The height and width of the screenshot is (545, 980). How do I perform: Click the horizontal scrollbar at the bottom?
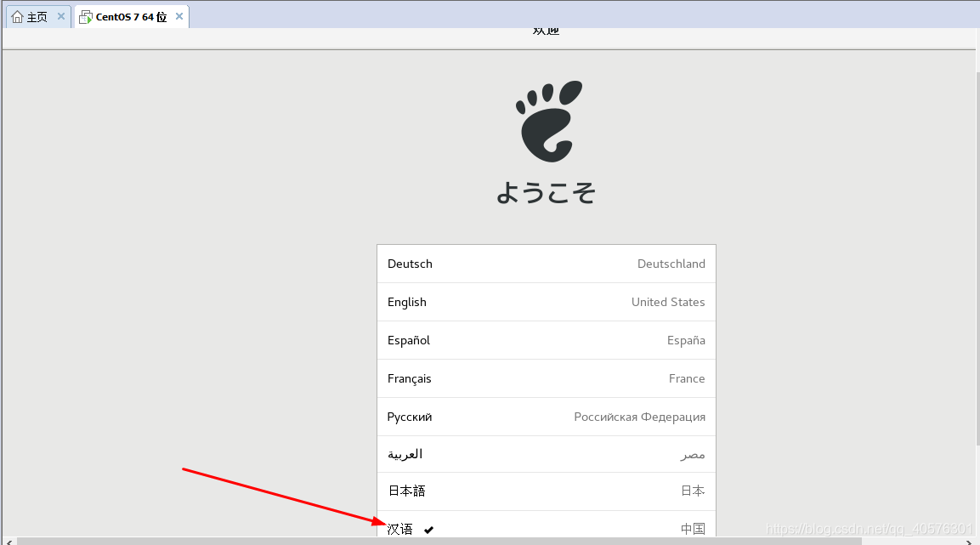(439, 542)
